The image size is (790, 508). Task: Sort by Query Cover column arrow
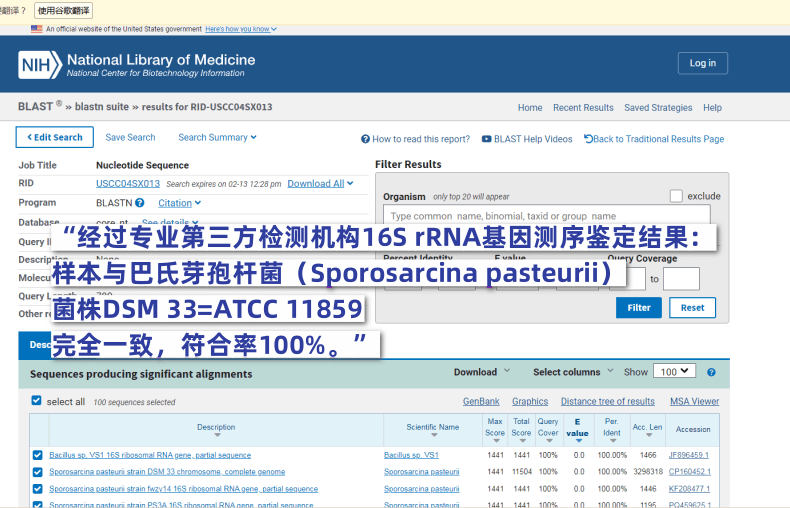coord(549,441)
